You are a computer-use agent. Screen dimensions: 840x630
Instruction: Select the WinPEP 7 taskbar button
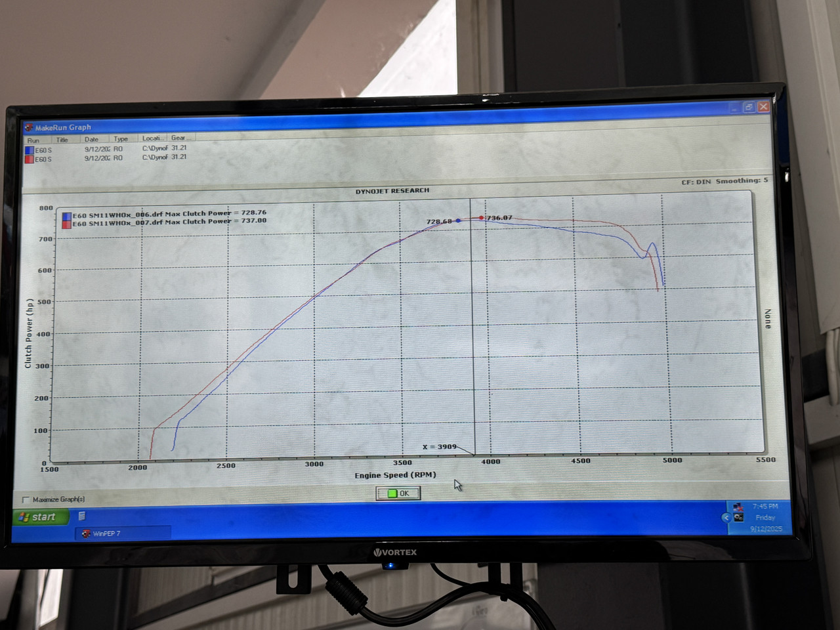(123, 534)
